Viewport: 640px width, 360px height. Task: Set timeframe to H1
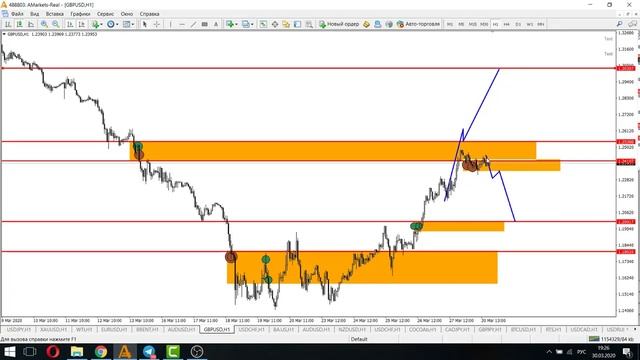[496, 24]
